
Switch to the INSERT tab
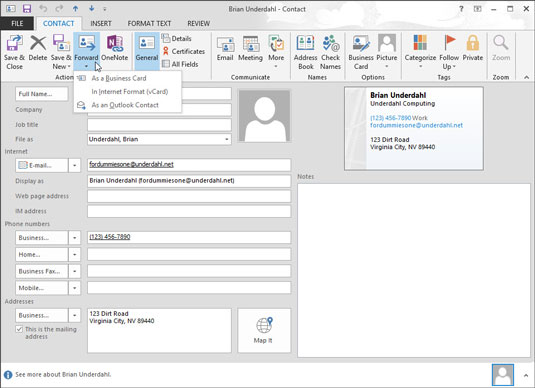[101, 23]
